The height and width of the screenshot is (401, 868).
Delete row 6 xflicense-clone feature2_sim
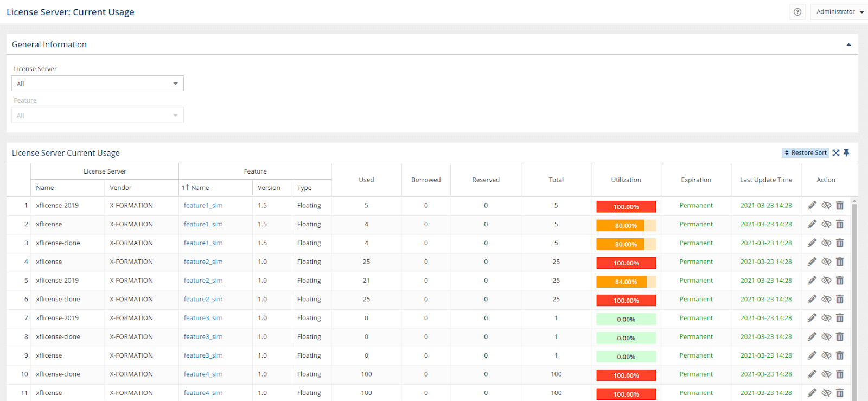point(840,299)
